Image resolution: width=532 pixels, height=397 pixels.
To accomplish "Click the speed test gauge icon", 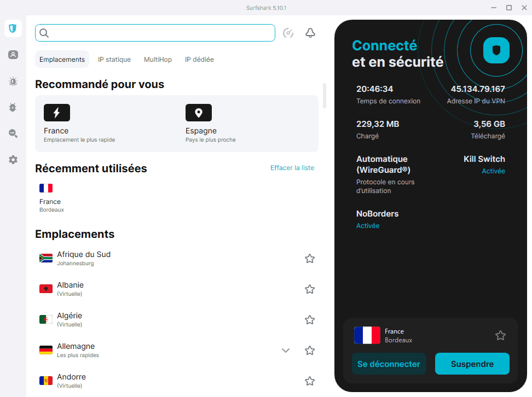I will coord(288,33).
